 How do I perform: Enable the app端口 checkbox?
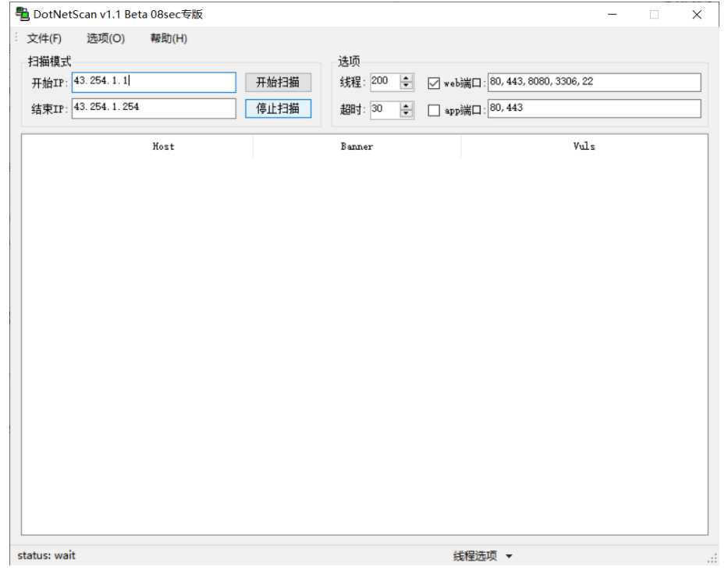tap(434, 111)
